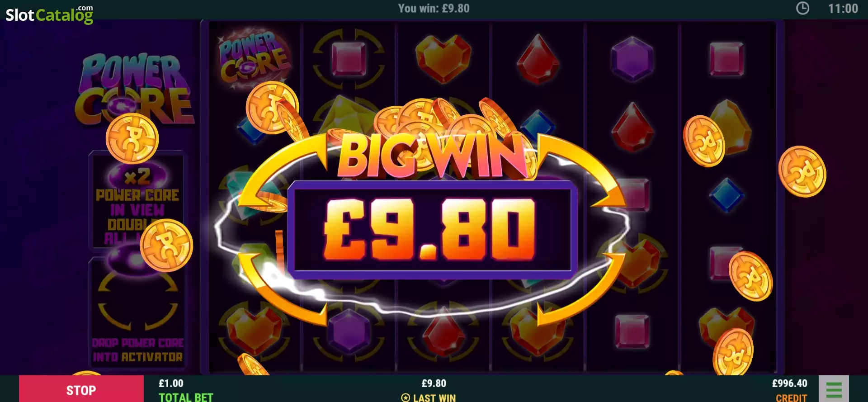The image size is (868, 402).
Task: Click the Big Win £9.80 amount panel
Action: [x=433, y=230]
